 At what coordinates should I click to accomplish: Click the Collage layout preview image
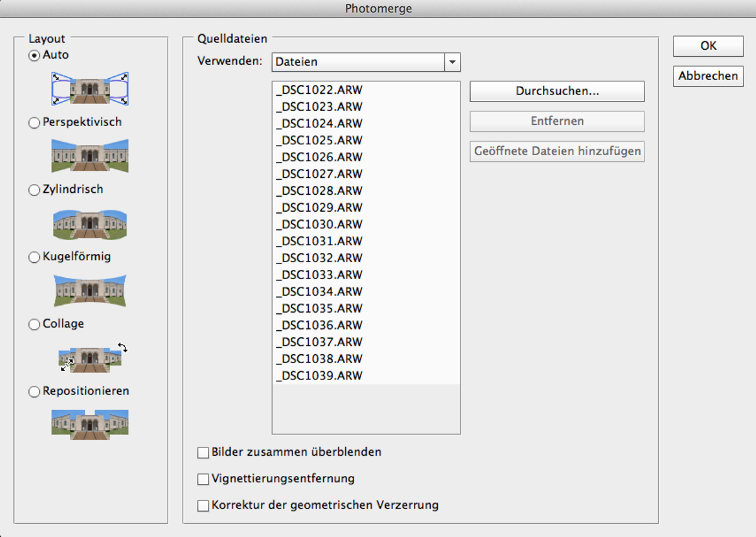[93, 357]
